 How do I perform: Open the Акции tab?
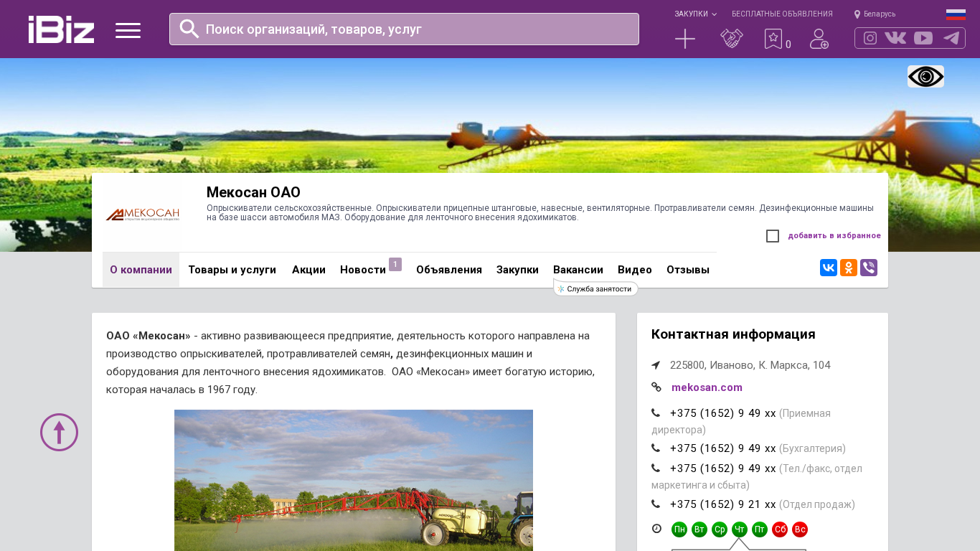308,270
